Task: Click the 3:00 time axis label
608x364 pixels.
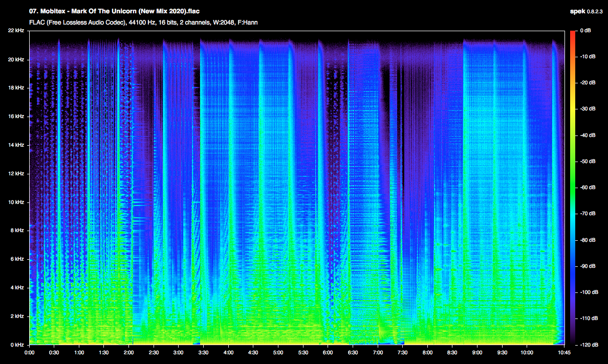Action: coord(179,352)
